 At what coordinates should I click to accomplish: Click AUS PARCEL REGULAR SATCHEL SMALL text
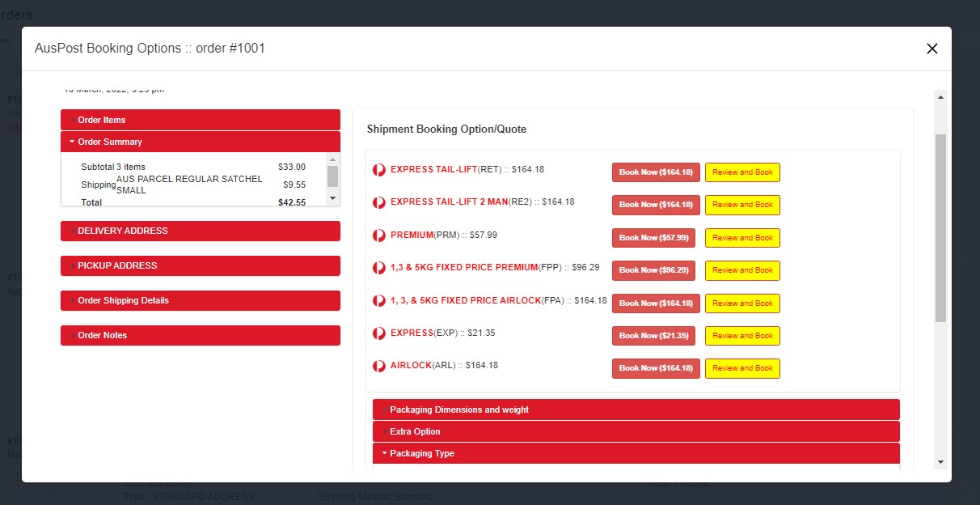[189, 185]
